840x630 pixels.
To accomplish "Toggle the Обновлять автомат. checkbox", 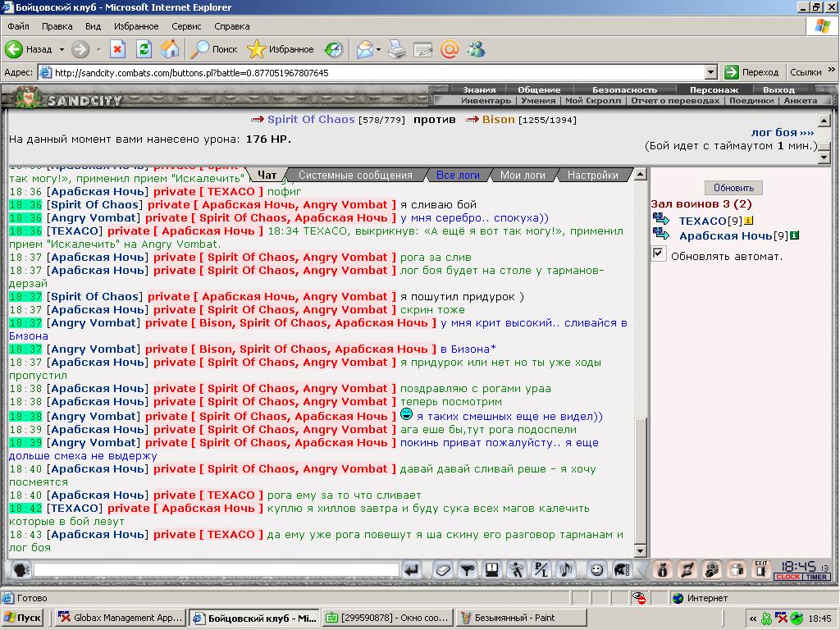I will pyautogui.click(x=659, y=253).
